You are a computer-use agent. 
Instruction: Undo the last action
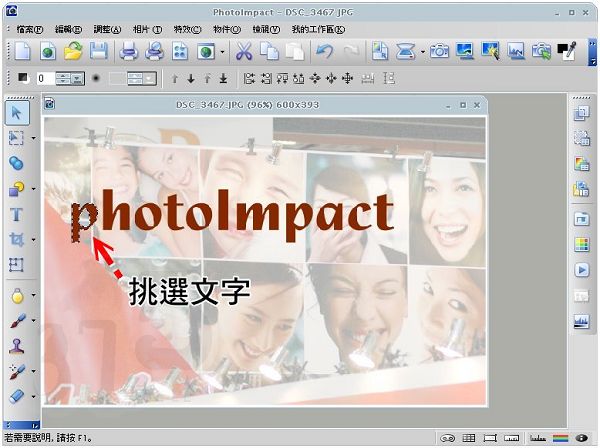[x=324, y=51]
